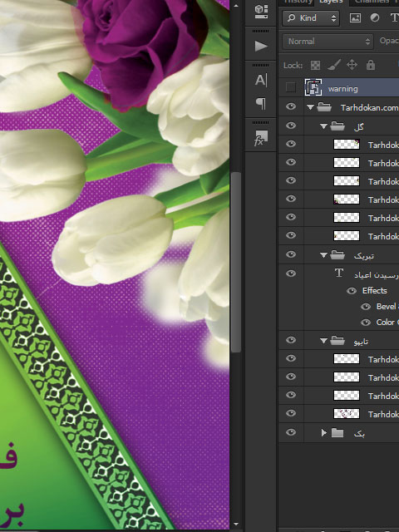Screen dimensions: 399x532
Task: Switch to the Layers tab
Action: point(331,2)
